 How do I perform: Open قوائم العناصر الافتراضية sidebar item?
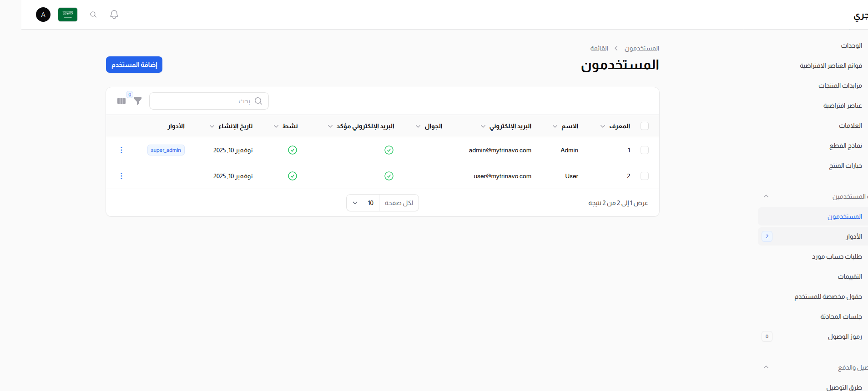[813, 65]
